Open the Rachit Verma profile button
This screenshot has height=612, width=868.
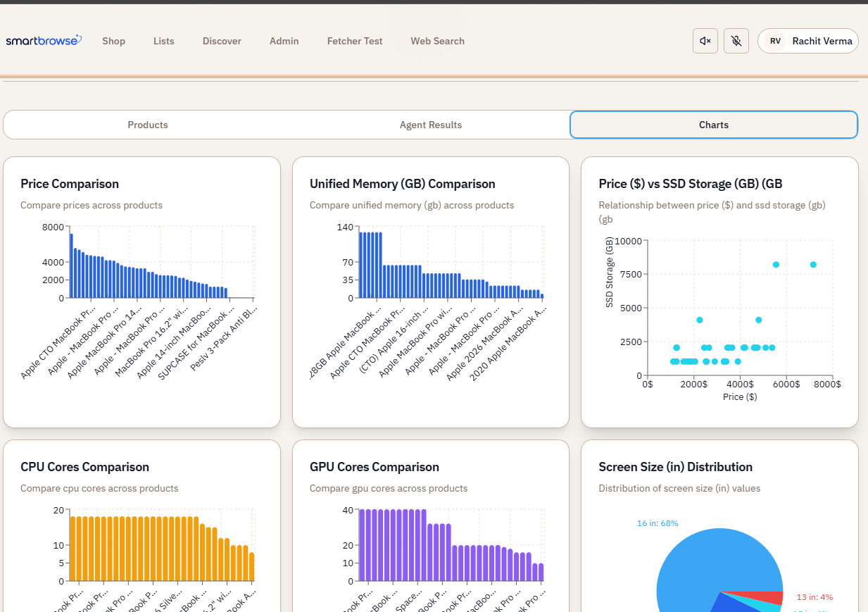(808, 41)
